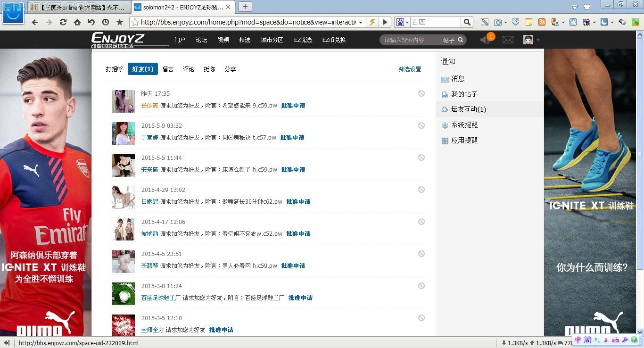Ignore the 百盛足球鞋工厂 friend request

coord(421,286)
